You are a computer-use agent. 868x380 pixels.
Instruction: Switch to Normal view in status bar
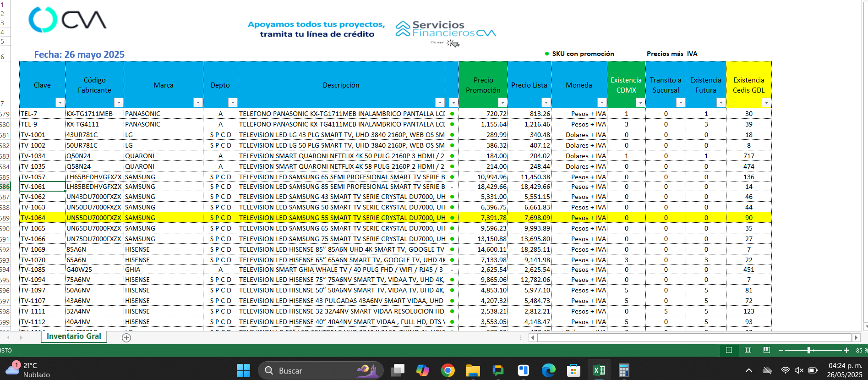tap(729, 350)
